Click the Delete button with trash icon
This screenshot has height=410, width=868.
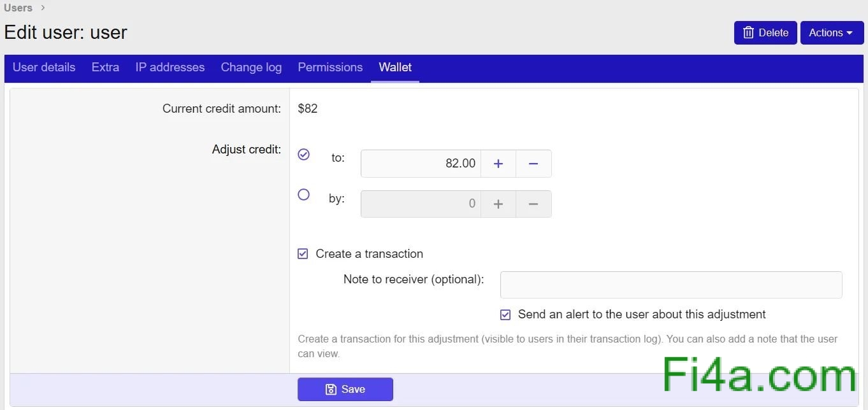(x=765, y=33)
